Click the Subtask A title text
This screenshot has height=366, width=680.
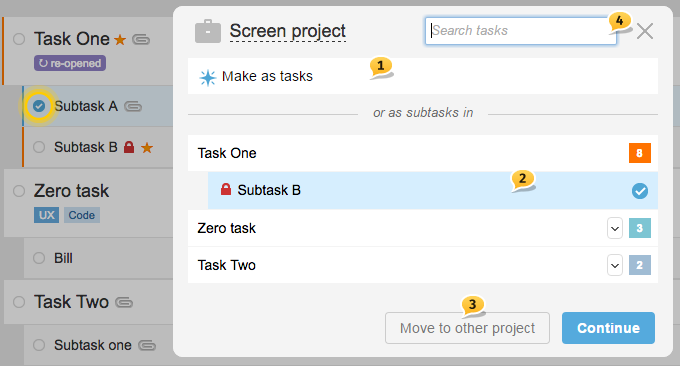point(86,106)
